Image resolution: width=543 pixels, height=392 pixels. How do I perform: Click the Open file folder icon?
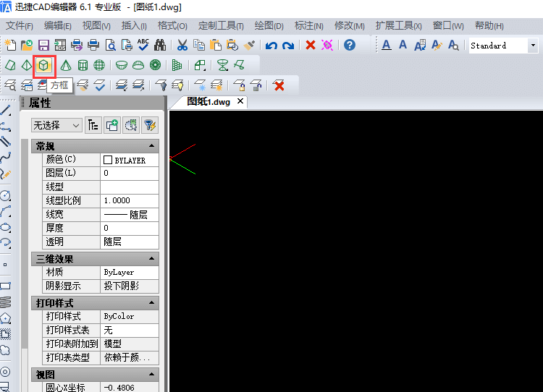tap(27, 46)
